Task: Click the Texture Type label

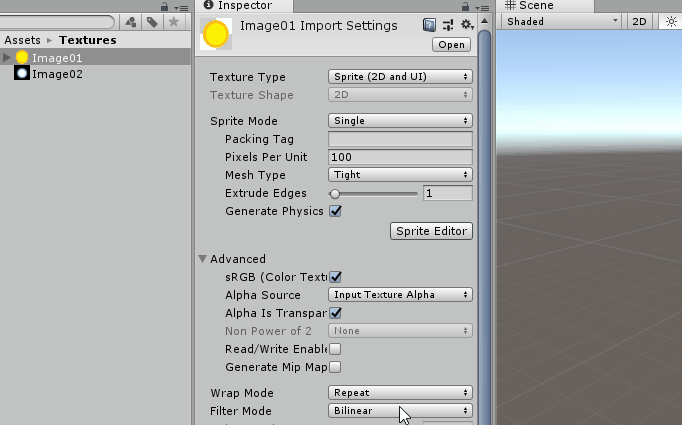Action: [x=247, y=77]
